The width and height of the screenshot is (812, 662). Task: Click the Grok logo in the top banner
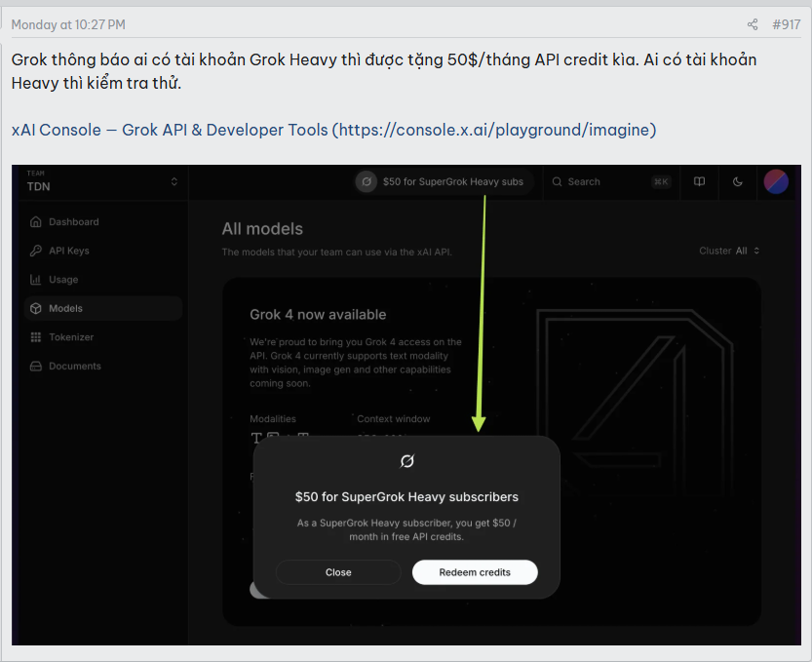coord(367,181)
